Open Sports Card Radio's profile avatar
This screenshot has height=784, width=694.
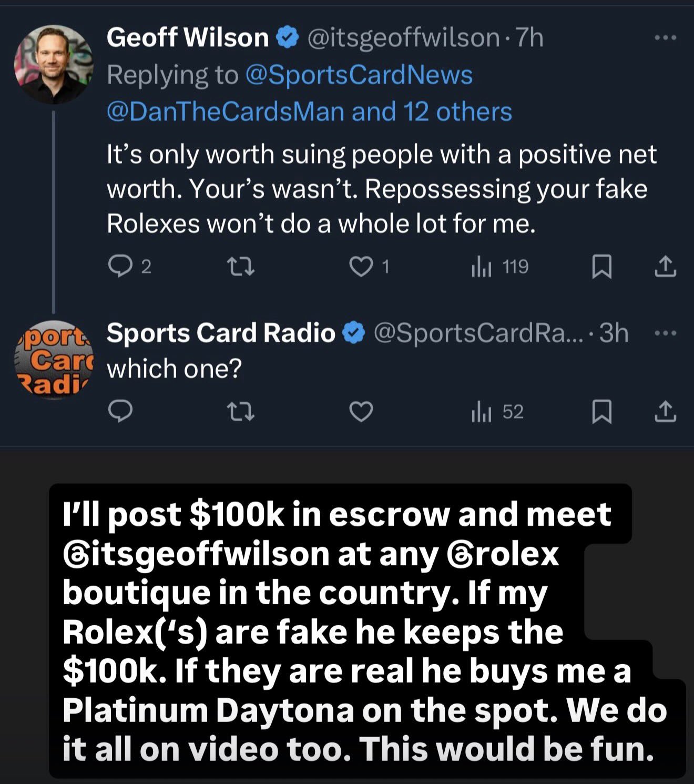pyautogui.click(x=53, y=360)
